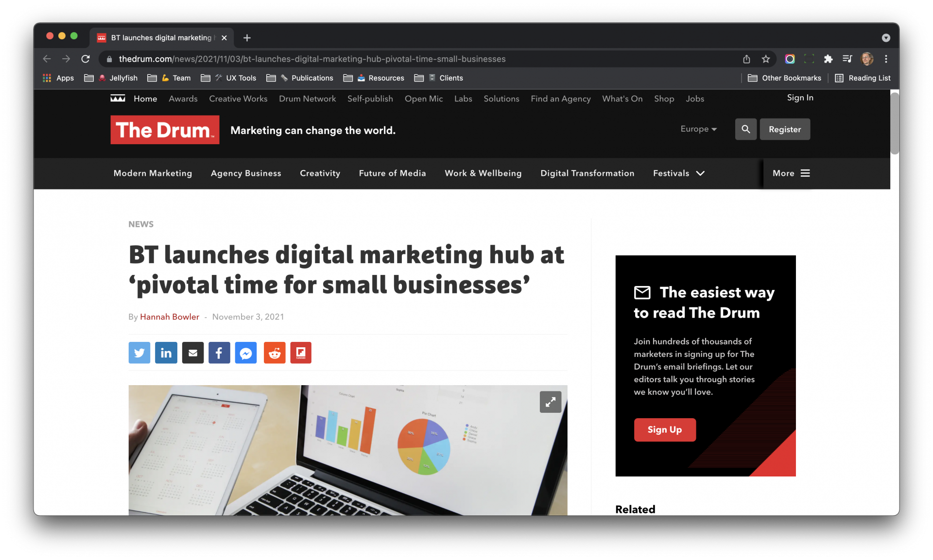The width and height of the screenshot is (933, 560).
Task: Open Chrome three-dot menu
Action: (x=886, y=59)
